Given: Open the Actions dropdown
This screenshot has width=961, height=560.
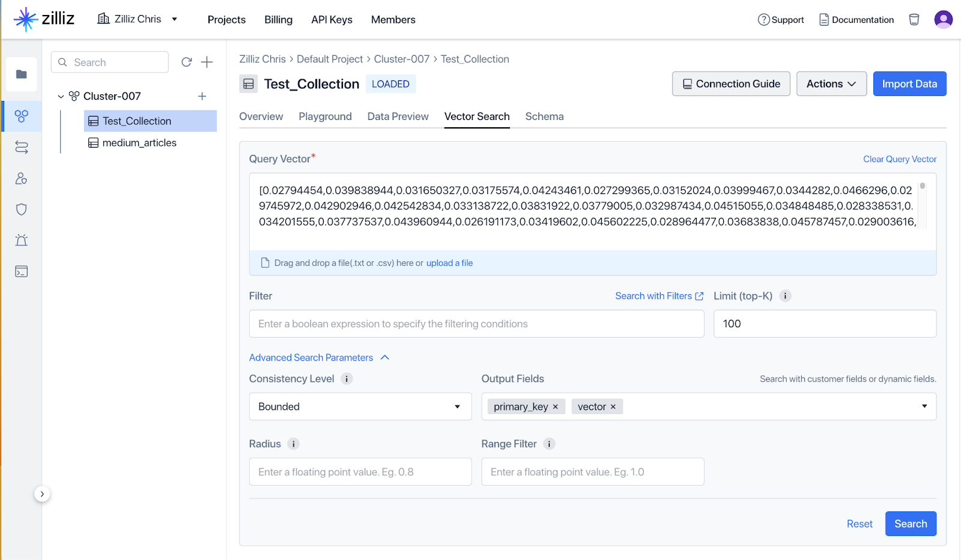Looking at the screenshot, I should coord(831,83).
